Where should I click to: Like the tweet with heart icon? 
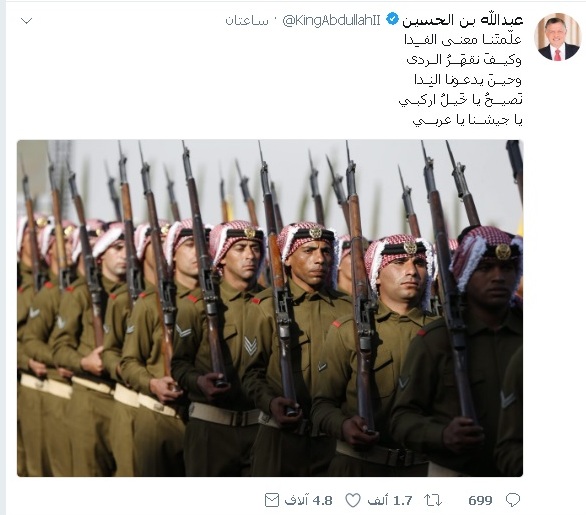[x=352, y=500]
